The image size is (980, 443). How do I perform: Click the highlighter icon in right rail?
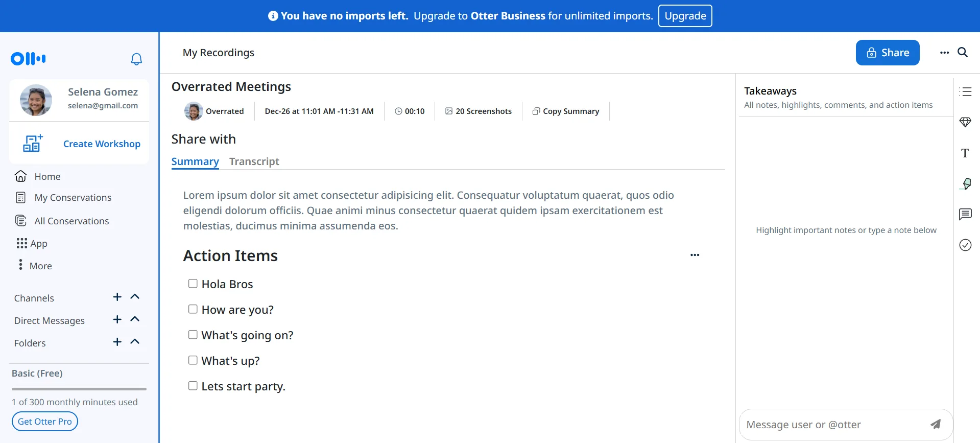[x=965, y=183]
